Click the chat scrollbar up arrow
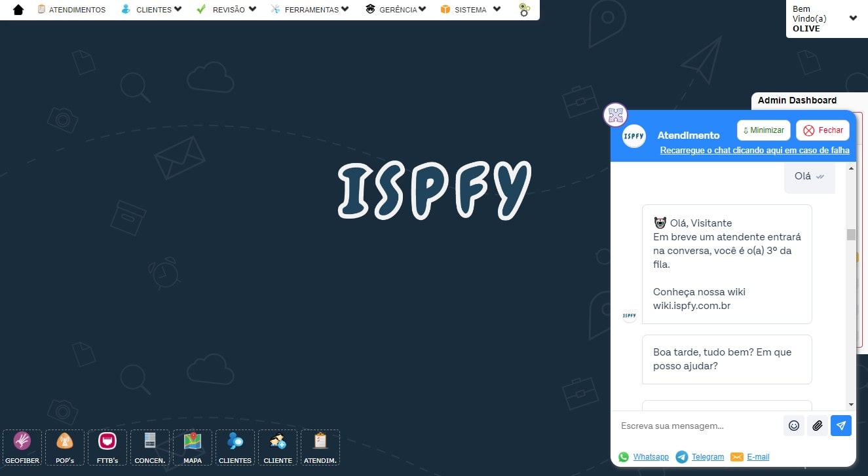 (x=851, y=169)
